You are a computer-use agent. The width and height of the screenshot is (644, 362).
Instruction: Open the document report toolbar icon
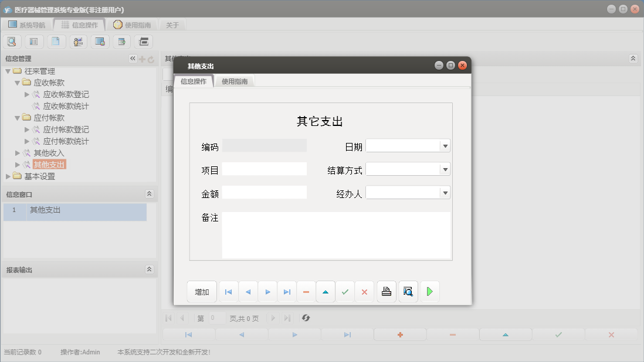[56, 42]
